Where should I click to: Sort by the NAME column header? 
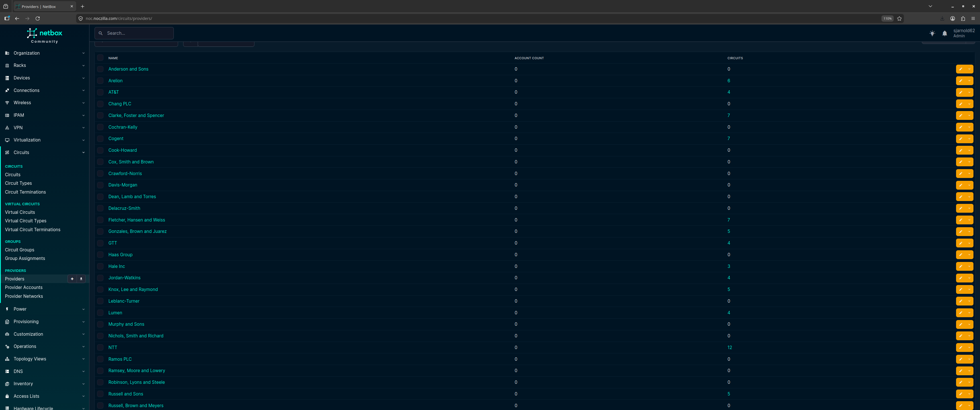point(113,58)
